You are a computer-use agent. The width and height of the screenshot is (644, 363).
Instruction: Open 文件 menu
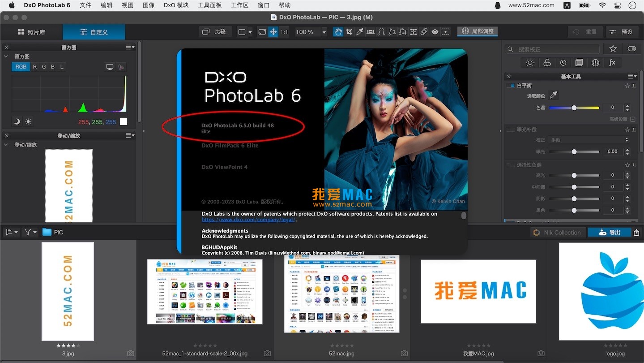tap(85, 5)
